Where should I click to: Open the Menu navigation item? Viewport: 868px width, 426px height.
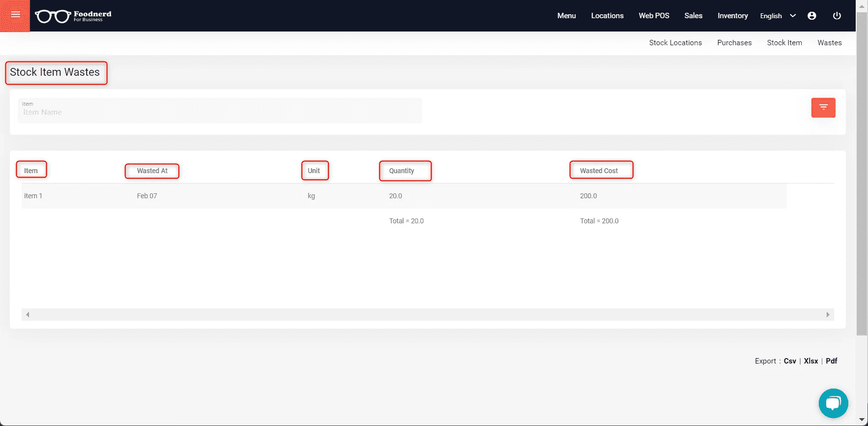click(x=566, y=16)
